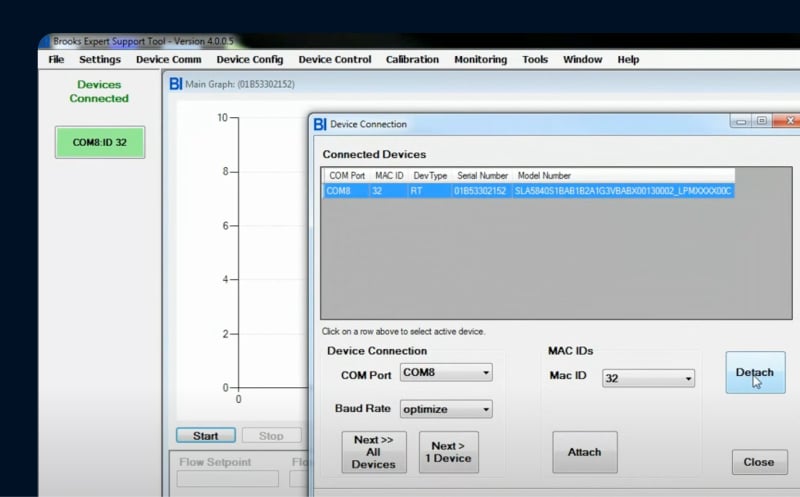800x497 pixels.
Task: Open the Device Config menu
Action: [249, 59]
